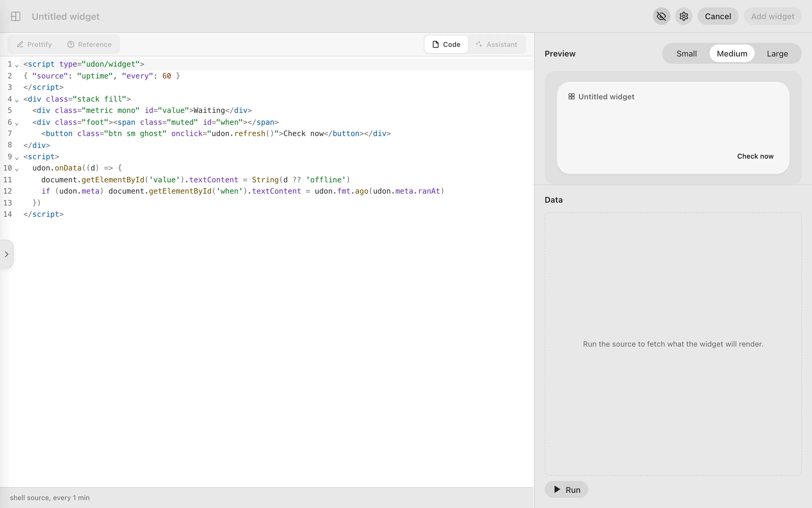Select Medium preview size

pos(732,53)
